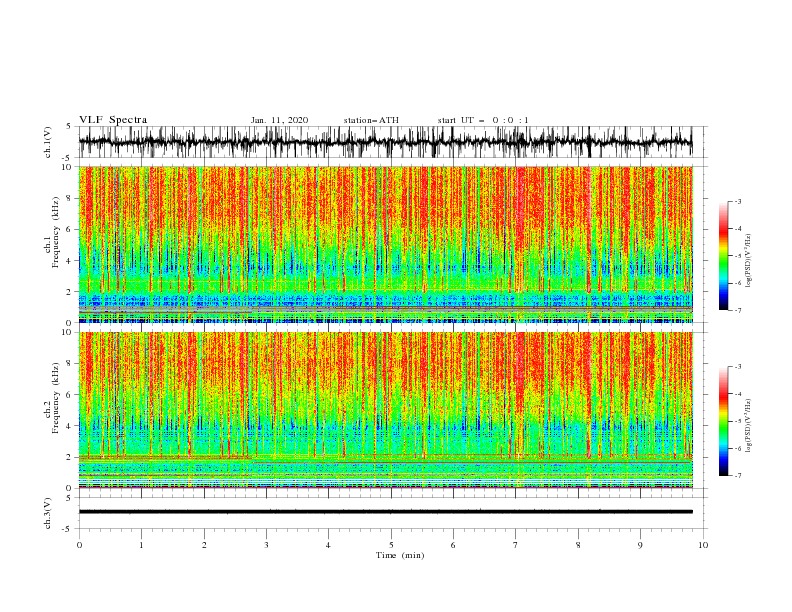The image size is (792, 612).
Task: Click the "-7" tick on ch.2 color bar
Action: [737, 476]
